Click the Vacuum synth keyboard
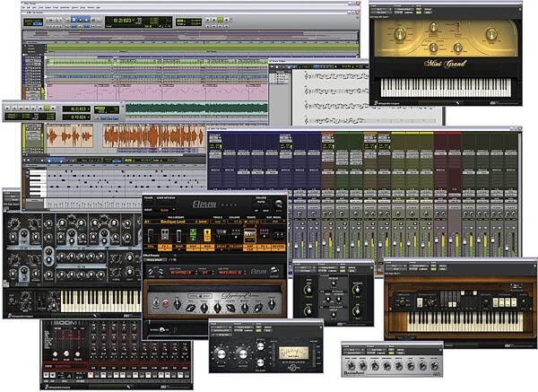 tap(100, 301)
